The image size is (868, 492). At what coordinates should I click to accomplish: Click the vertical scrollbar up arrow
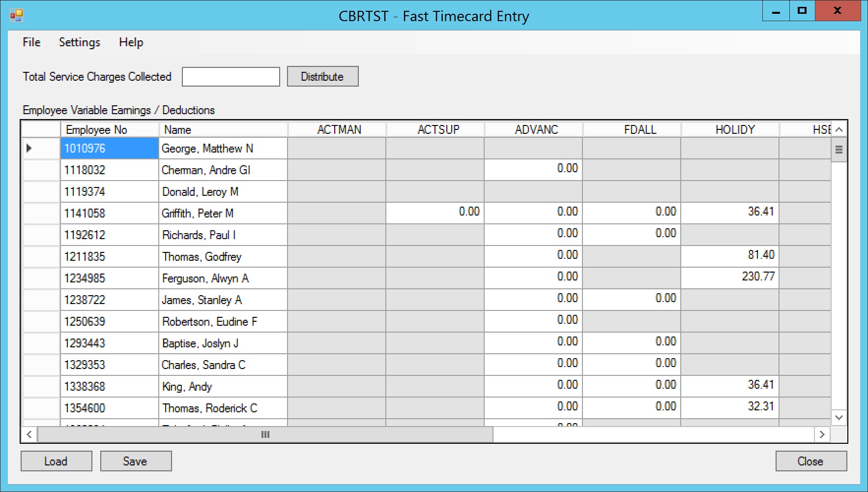(839, 129)
